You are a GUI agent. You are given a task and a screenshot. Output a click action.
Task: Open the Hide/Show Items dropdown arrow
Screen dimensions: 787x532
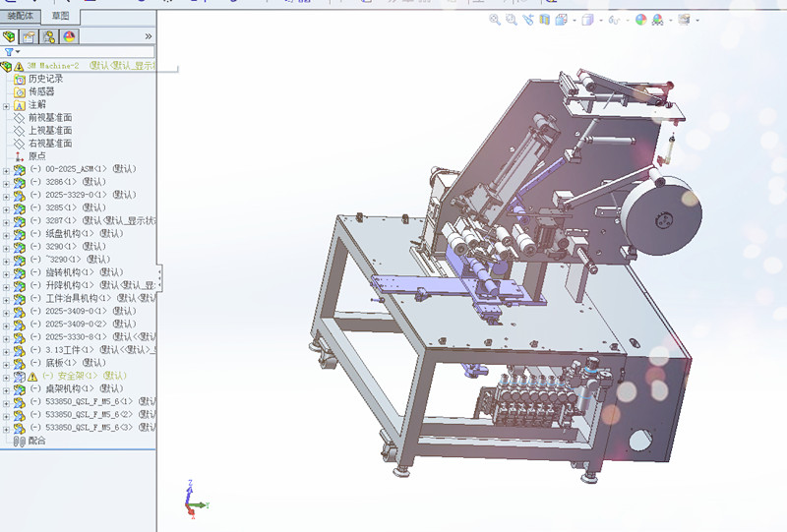point(628,21)
